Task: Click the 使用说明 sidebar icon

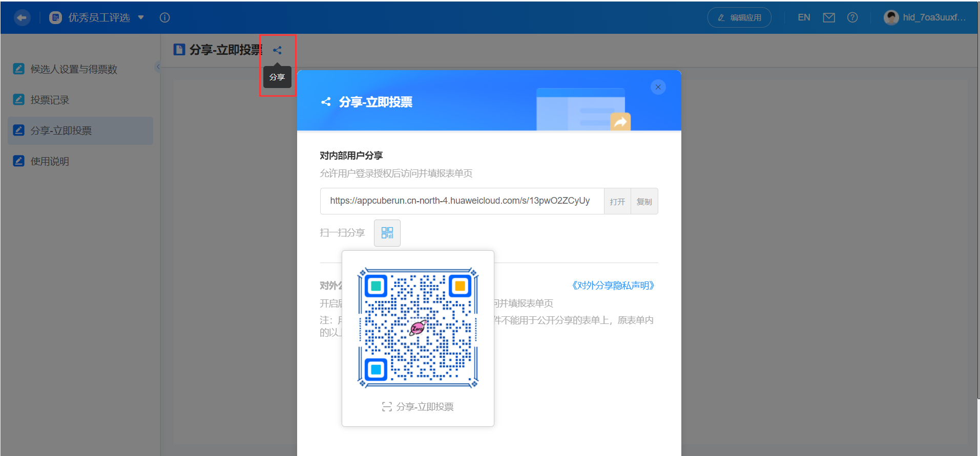Action: click(x=18, y=161)
